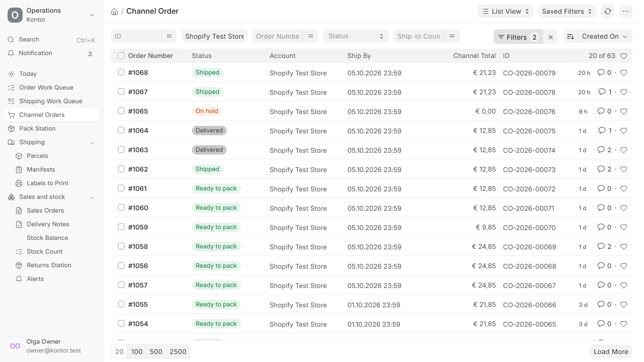Click the match icon beside Ship-to Country filter

point(452,36)
